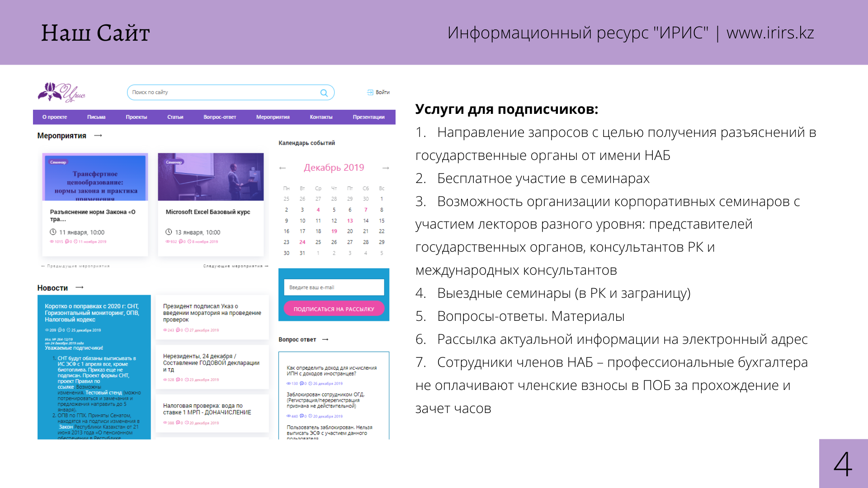Open the Вопрос-ответ menu item
Image resolution: width=868 pixels, height=488 pixels.
click(220, 117)
